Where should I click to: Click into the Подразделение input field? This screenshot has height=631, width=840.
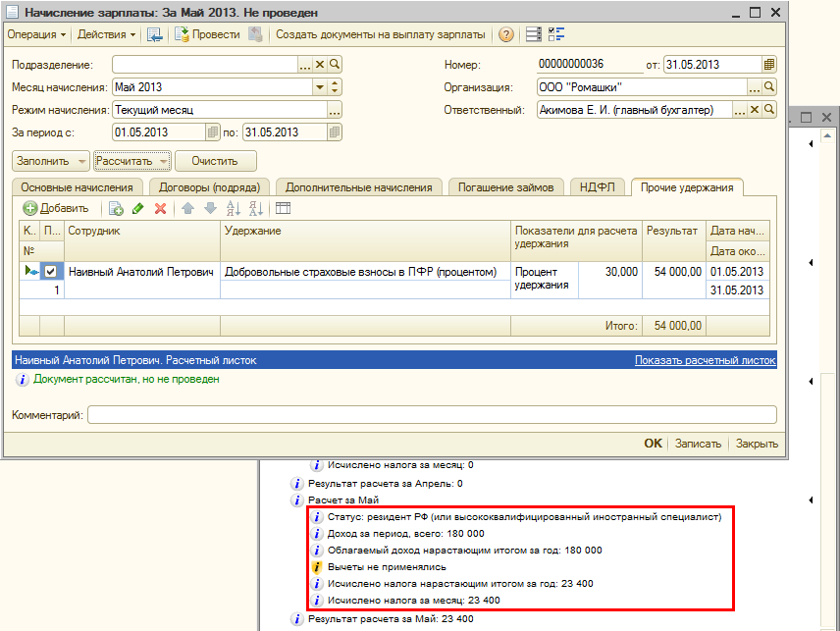(205, 65)
